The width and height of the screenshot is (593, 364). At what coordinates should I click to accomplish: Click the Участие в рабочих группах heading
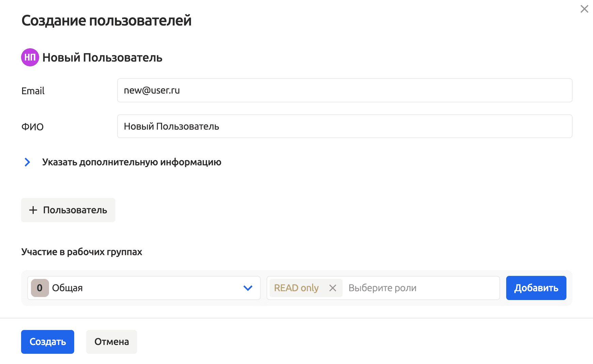pos(82,252)
